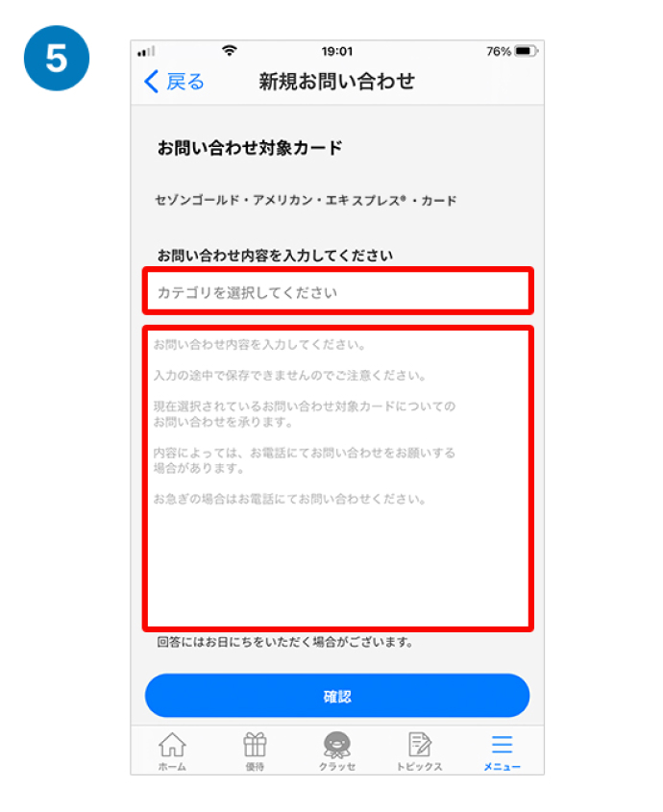The image size is (663, 812).
Task: Open the トピックス document icon
Action: point(420,745)
